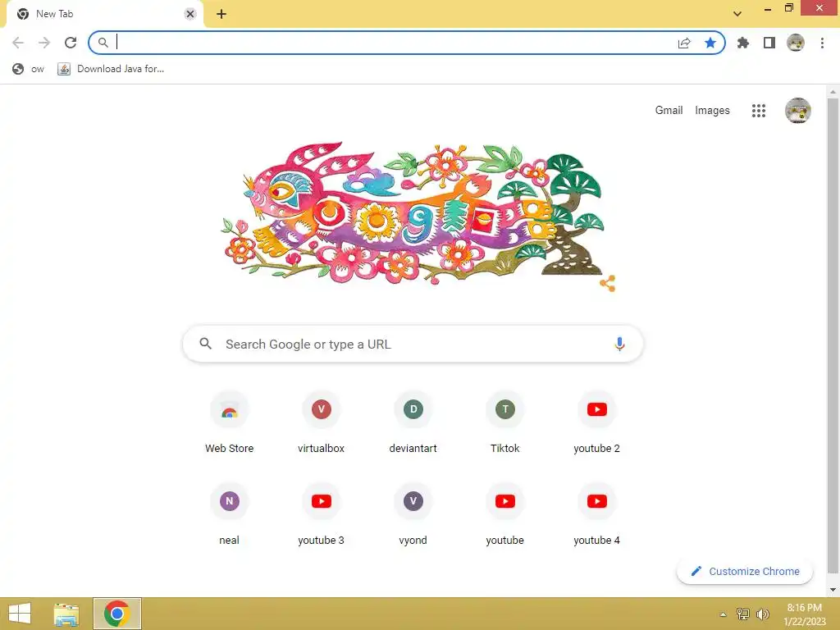Image resolution: width=840 pixels, height=630 pixels.
Task: Go forward using the forward arrow
Action: [44, 43]
